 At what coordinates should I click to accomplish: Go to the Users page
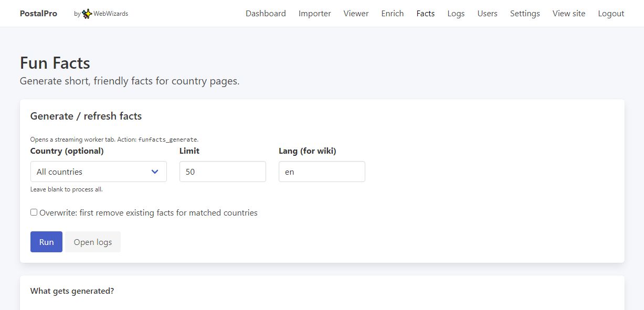(x=487, y=14)
